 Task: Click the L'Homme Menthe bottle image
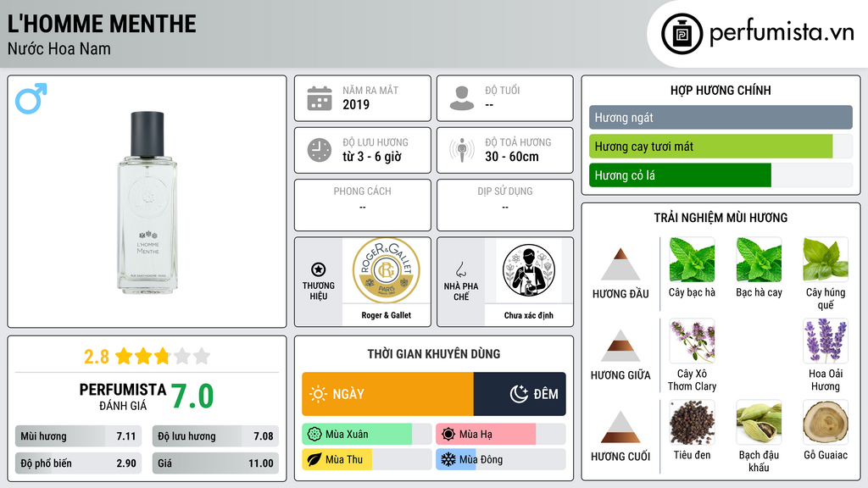(147, 202)
